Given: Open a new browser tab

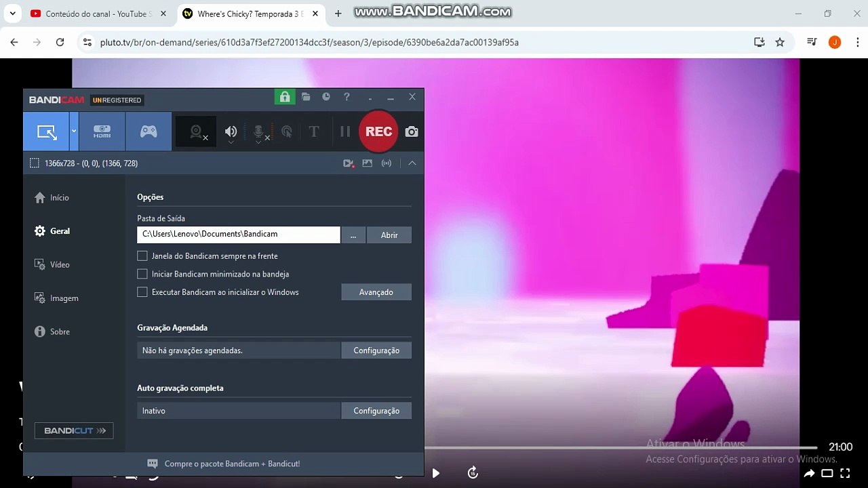Looking at the screenshot, I should pos(338,14).
